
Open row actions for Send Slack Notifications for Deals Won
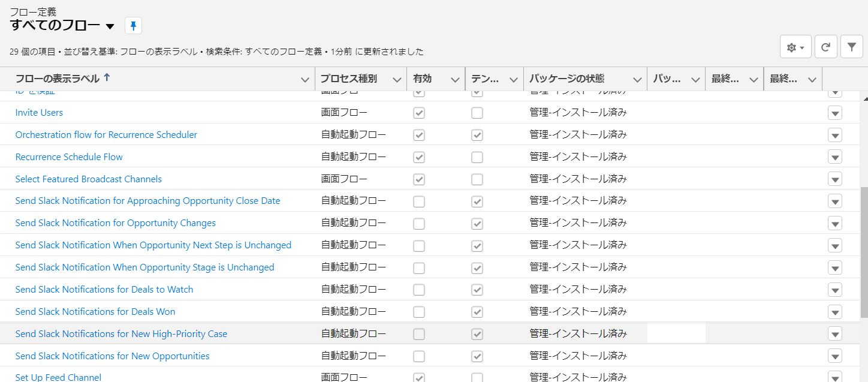tap(835, 312)
